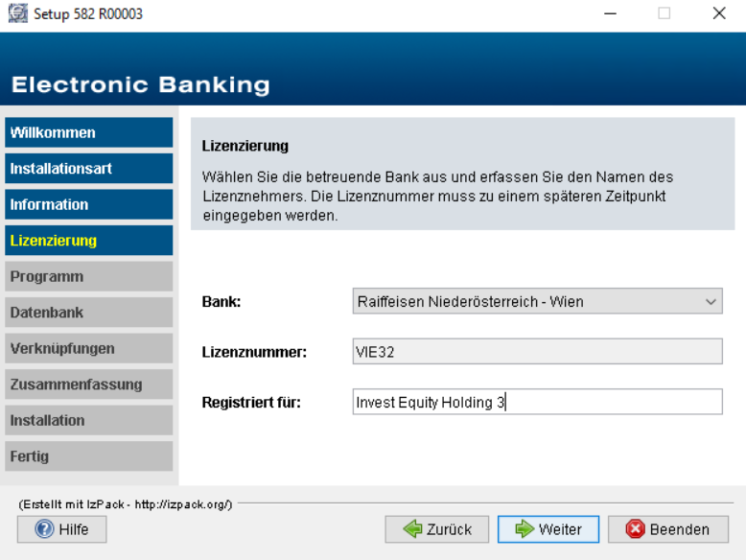Click the Hilfe button label
This screenshot has height=560, width=746.
pyautogui.click(x=74, y=529)
